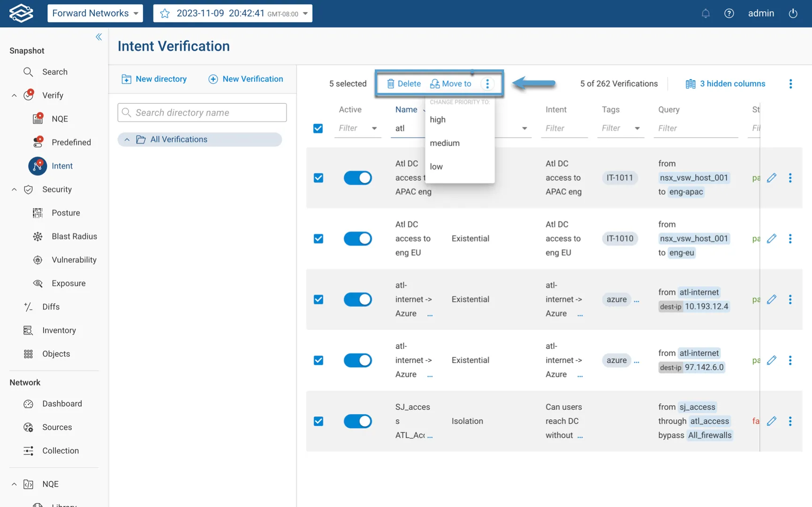
Task: Collapse the All Verifications directory tree
Action: pos(127,139)
